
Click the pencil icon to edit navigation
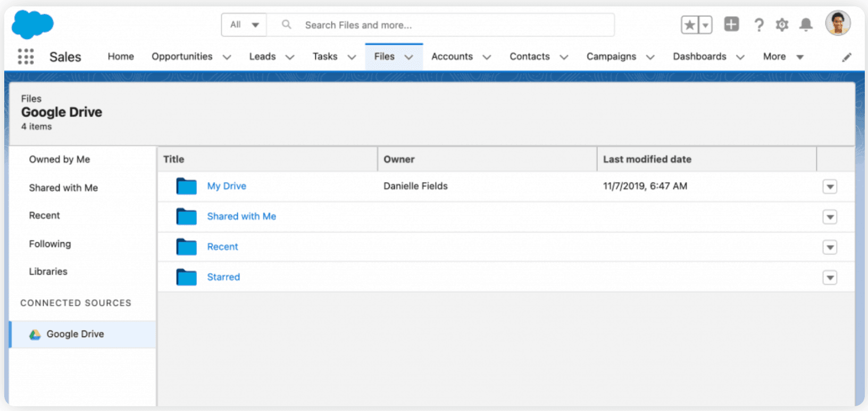(847, 57)
